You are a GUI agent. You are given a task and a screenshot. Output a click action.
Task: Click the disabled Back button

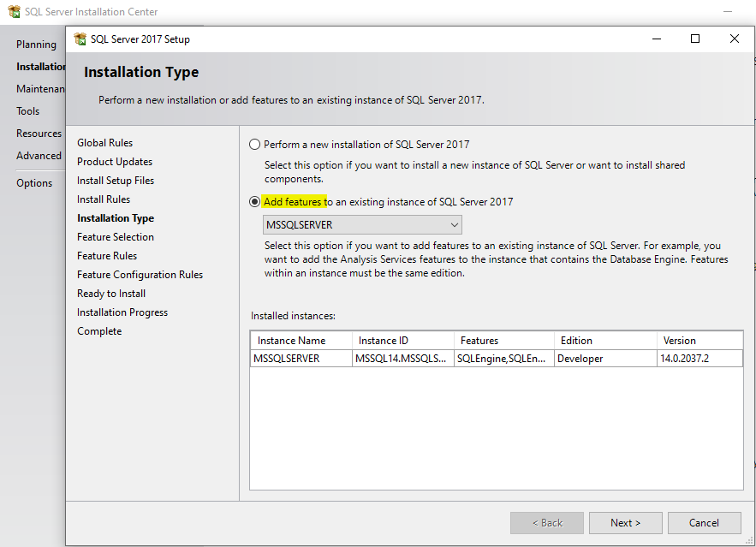(547, 523)
